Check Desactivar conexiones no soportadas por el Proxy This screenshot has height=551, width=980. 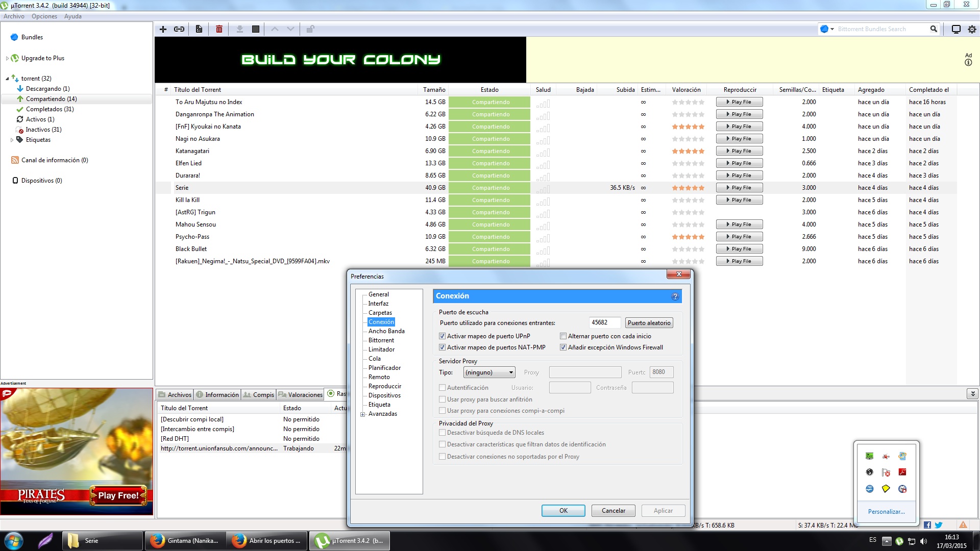click(x=442, y=457)
